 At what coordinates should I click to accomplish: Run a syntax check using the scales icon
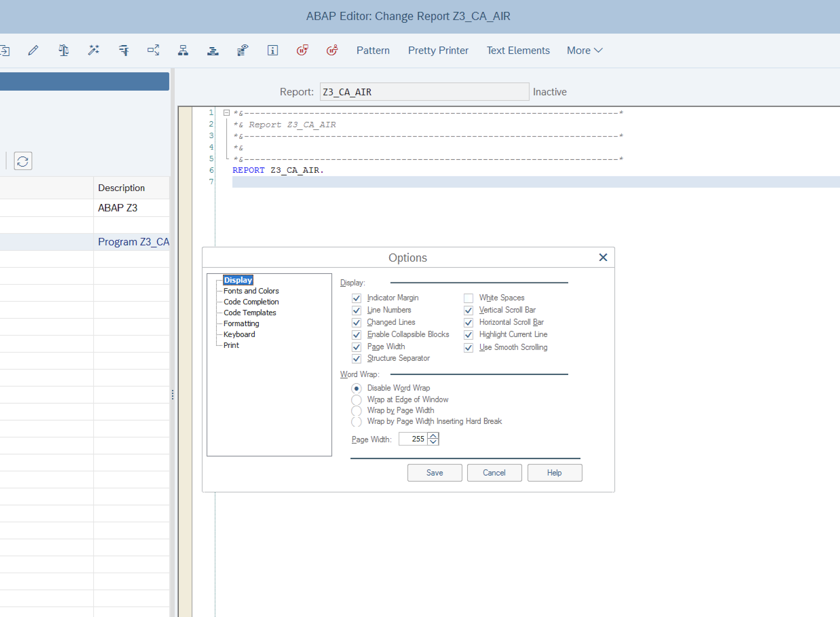[x=64, y=50]
